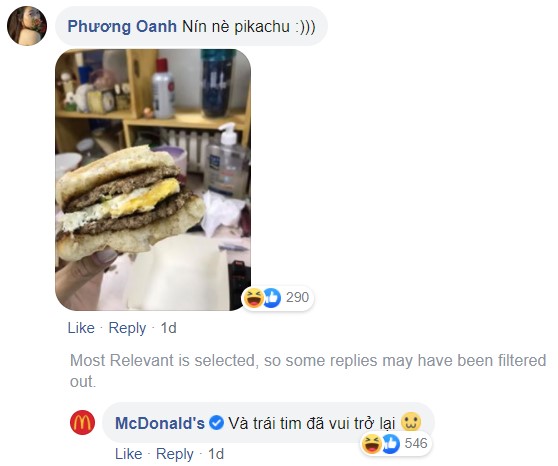
Task: Like Phương Oanh's burger comment
Action: click(81, 328)
